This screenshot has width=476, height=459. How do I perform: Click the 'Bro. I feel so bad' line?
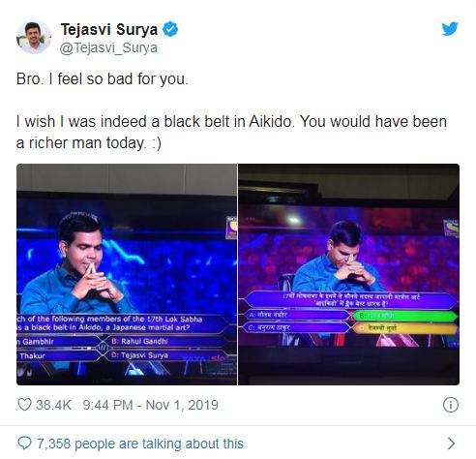click(103, 78)
